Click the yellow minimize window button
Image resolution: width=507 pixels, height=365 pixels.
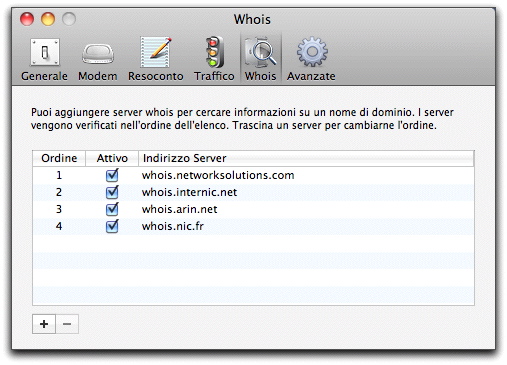(48, 19)
